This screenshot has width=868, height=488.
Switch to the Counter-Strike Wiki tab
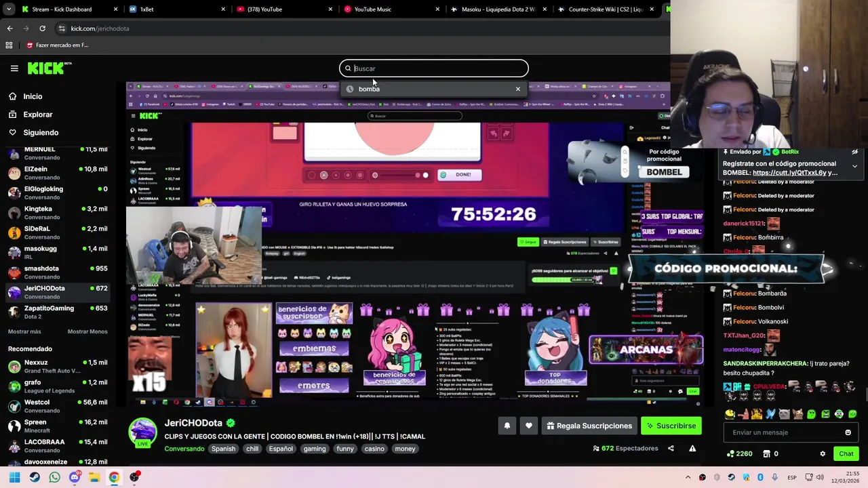[606, 9]
